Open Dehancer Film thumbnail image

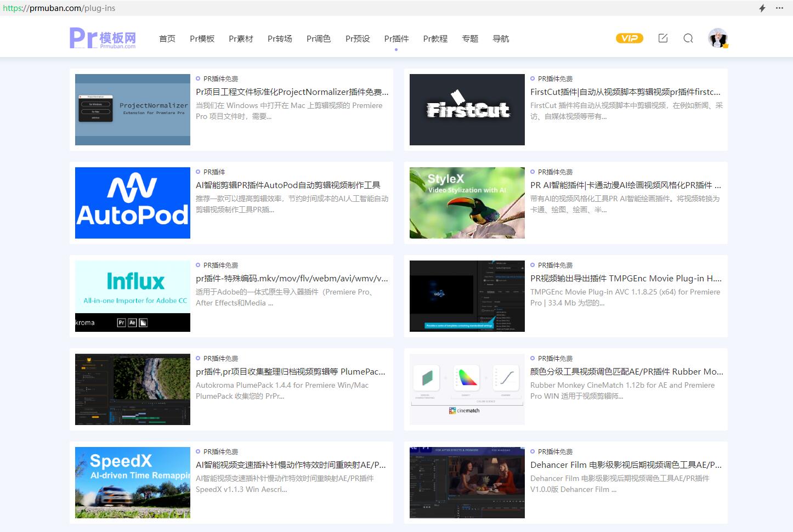pyautogui.click(x=467, y=483)
